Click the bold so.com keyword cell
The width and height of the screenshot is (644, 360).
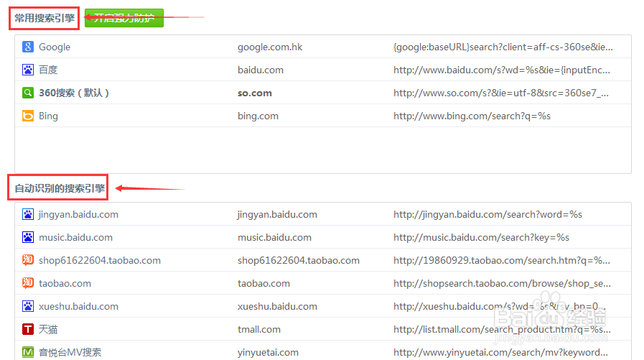(255, 93)
